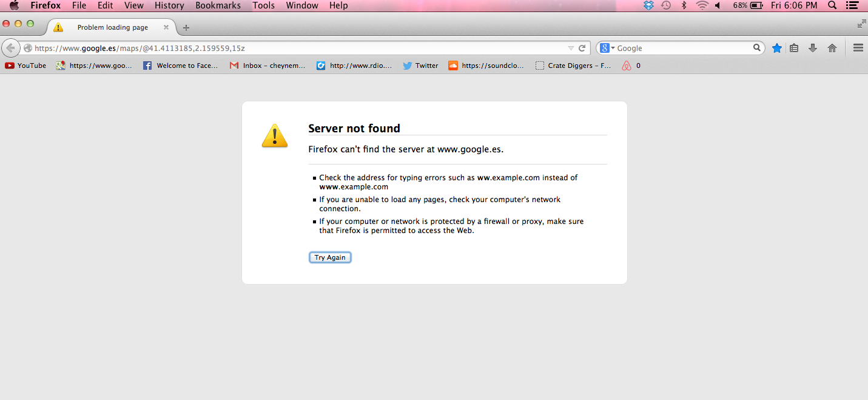Open the Firefox application menu
Screen dimensions: 868x400
tap(45, 5)
